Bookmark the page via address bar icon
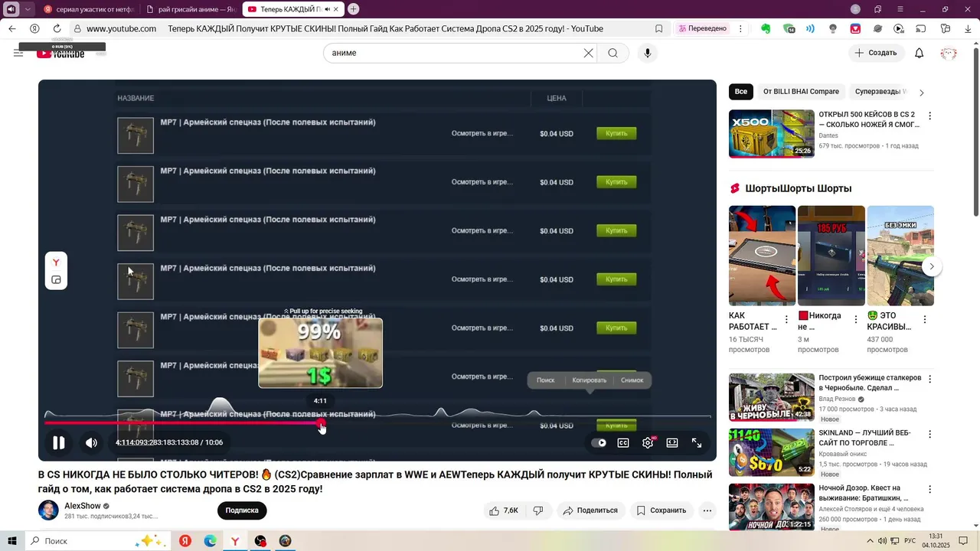 pos(658,28)
